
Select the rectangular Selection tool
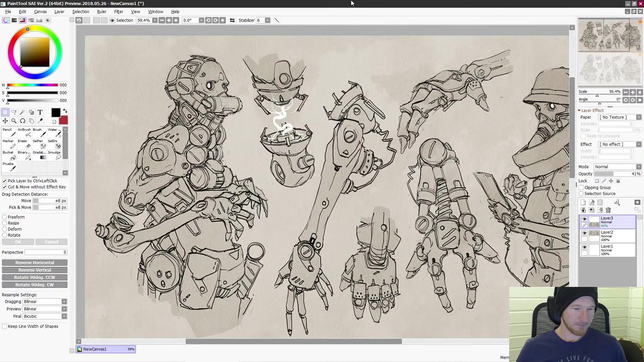pos(5,112)
